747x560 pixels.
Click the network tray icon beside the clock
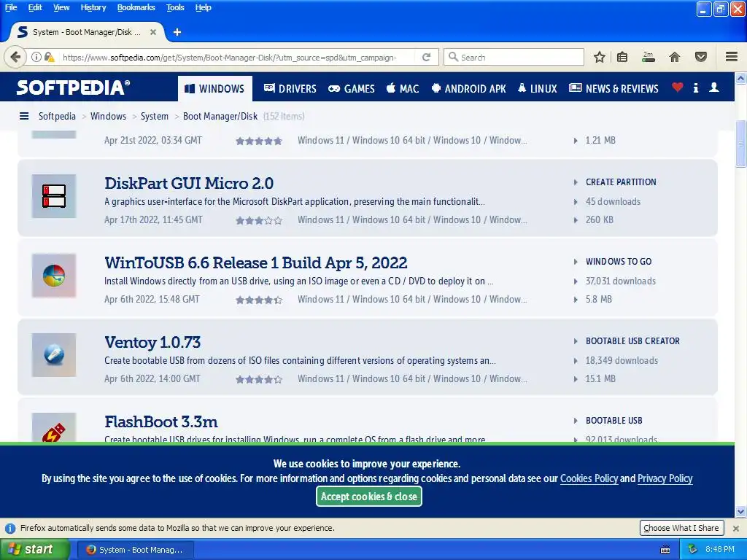click(693, 549)
